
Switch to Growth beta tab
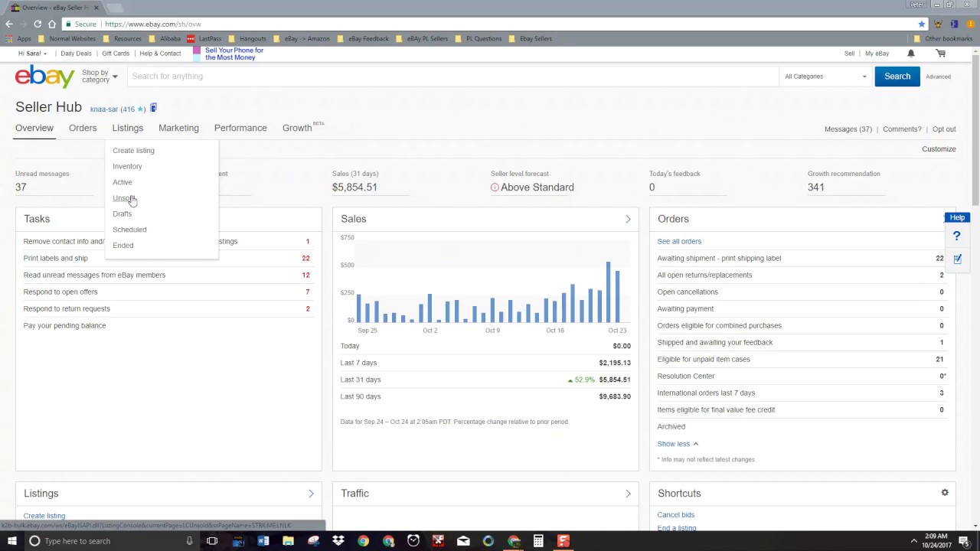click(x=297, y=128)
